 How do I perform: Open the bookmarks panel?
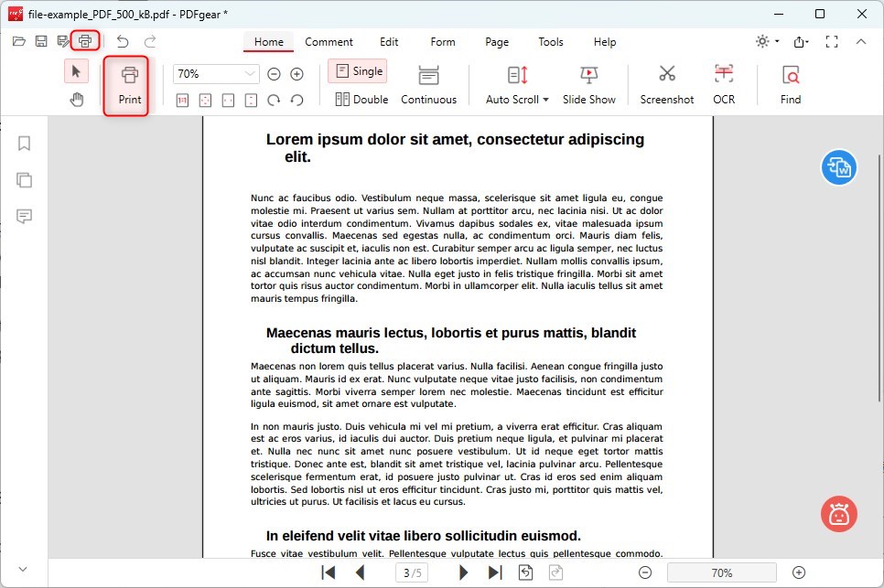[x=24, y=144]
